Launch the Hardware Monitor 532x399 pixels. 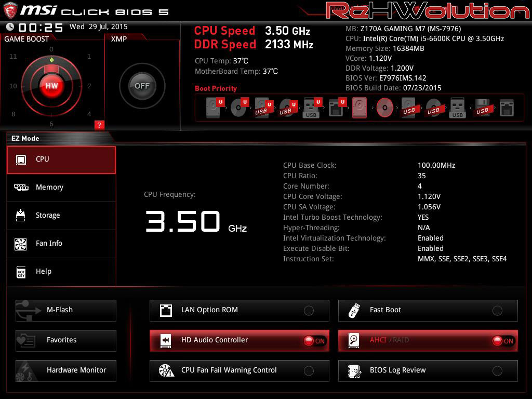[x=66, y=370]
